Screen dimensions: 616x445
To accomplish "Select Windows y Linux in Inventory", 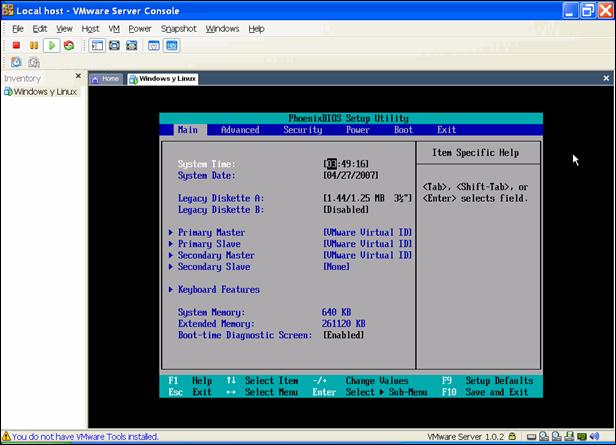I will (x=40, y=92).
